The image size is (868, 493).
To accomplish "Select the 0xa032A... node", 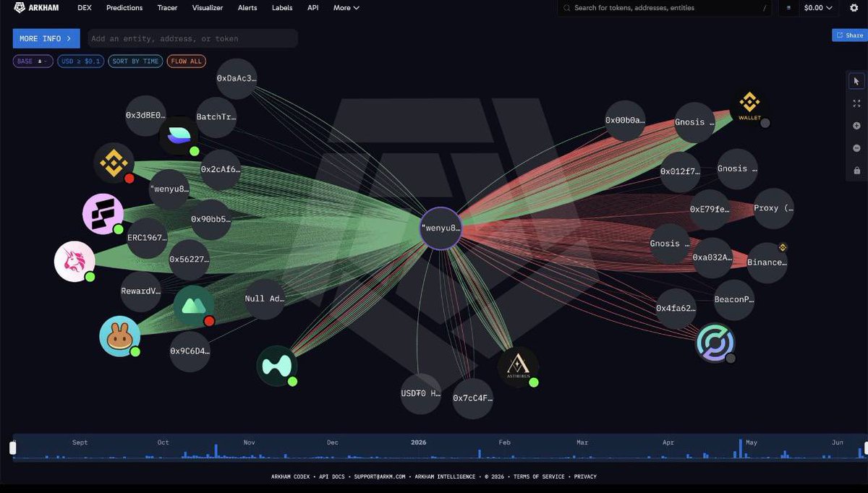I will [712, 258].
